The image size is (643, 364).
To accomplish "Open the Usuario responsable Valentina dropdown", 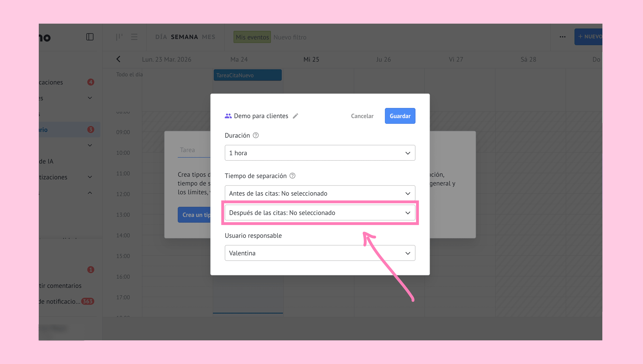I will click(x=320, y=253).
